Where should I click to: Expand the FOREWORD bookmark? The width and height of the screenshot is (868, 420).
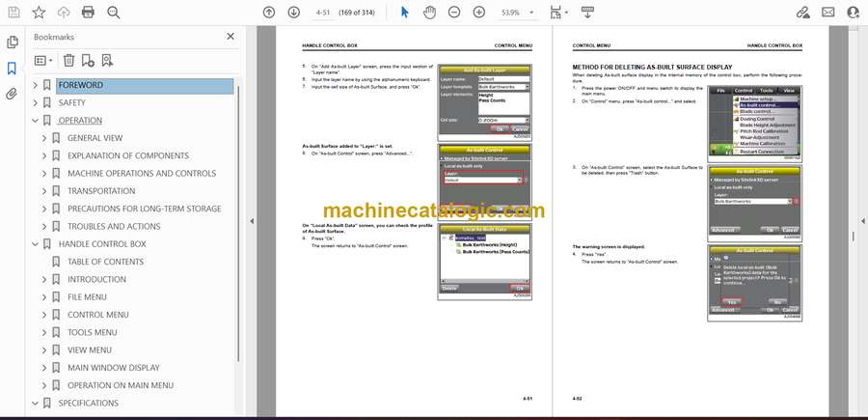pos(36,85)
